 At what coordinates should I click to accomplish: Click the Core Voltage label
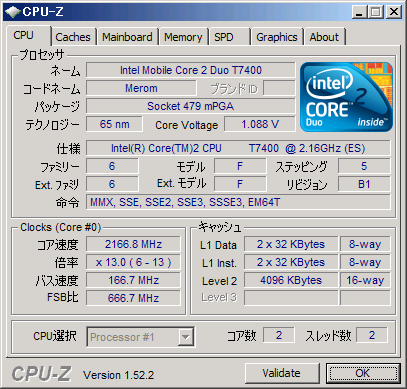pos(186,125)
